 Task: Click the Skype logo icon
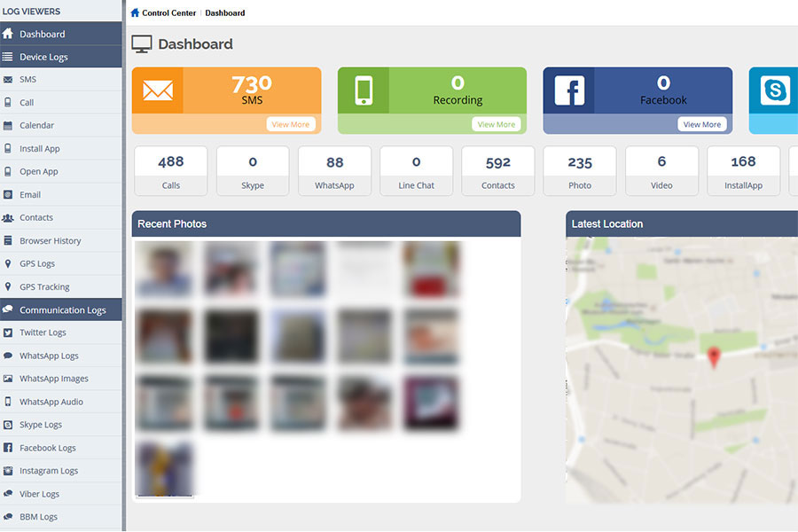click(x=774, y=90)
